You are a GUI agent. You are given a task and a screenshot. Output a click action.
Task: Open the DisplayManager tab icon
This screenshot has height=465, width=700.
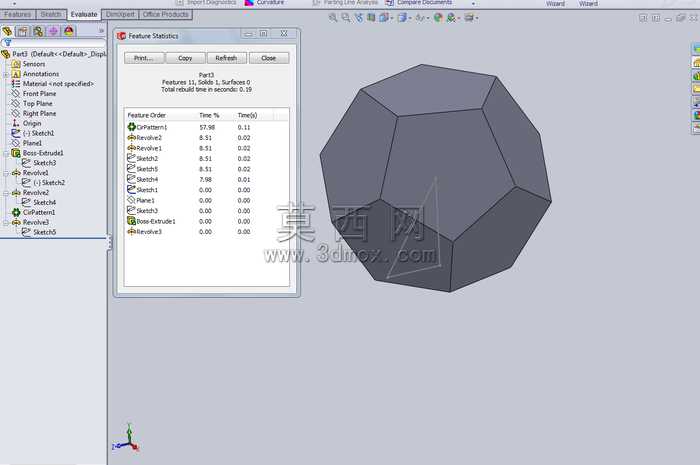[x=69, y=31]
